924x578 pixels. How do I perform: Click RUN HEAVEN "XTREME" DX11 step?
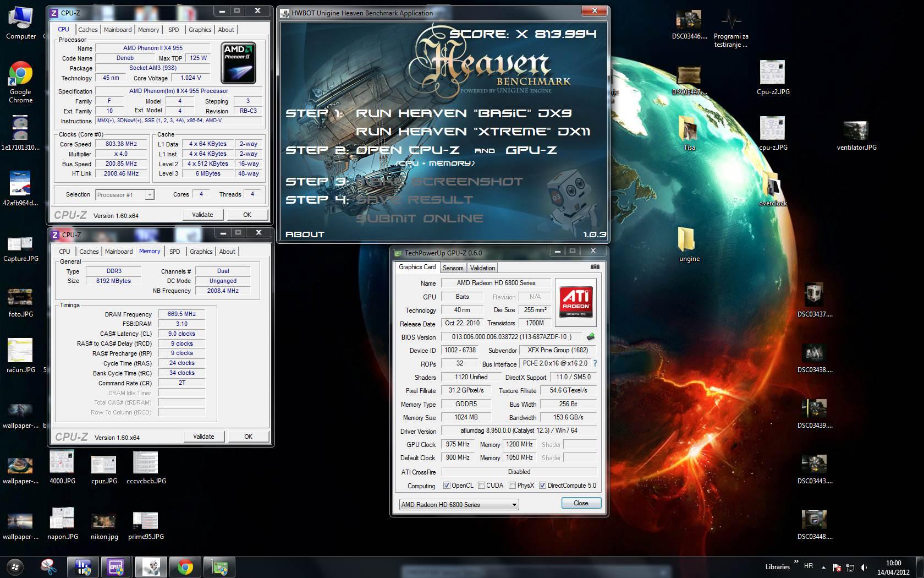(x=473, y=131)
